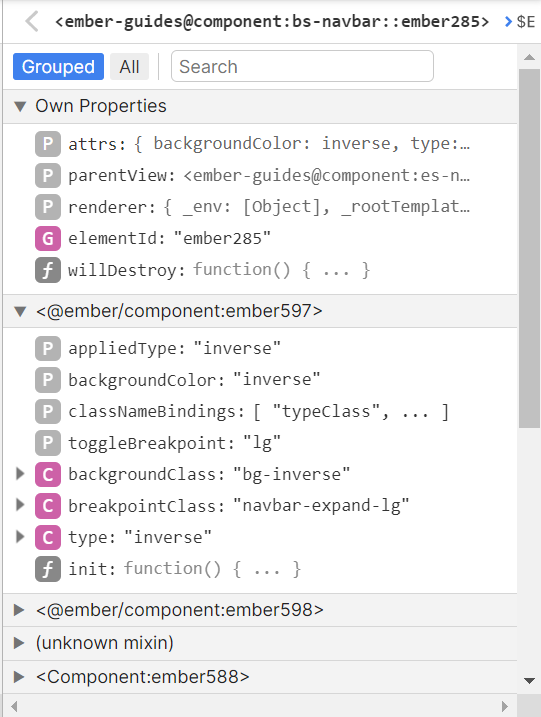Collapse the @ember/component:ember597 section

coord(20,311)
